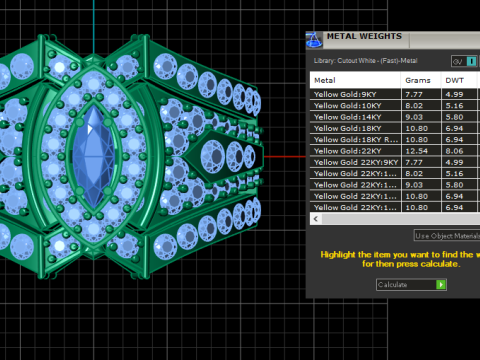Select the Yellow Gold 22KY:9KY row
This screenshot has height=360, width=480.
395,162
